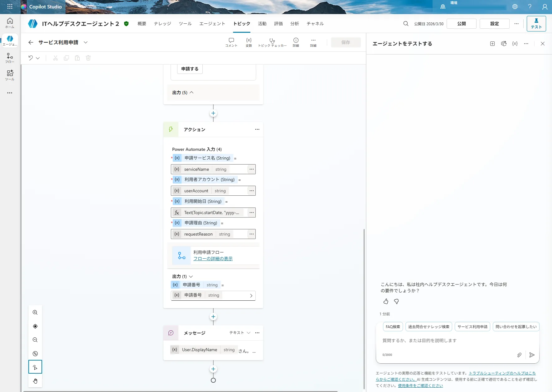
Task: Run the トピックチェッカー
Action: coord(272,42)
